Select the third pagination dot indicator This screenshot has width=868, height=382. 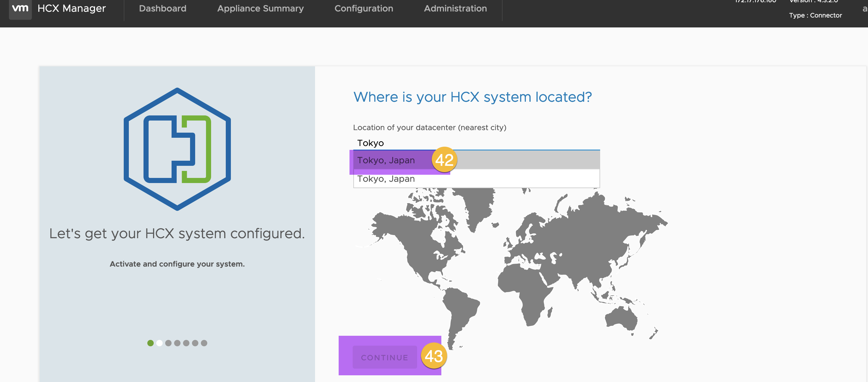[x=168, y=343]
